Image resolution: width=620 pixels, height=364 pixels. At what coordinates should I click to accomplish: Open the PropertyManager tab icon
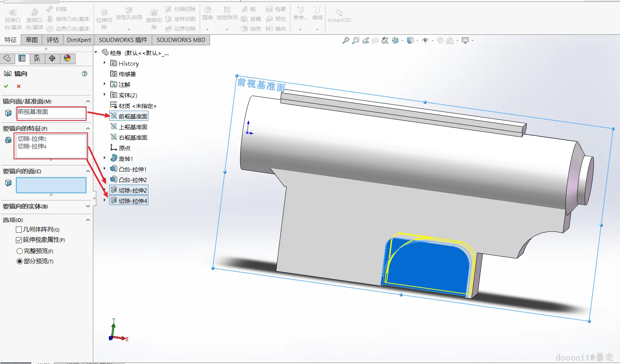[x=22, y=58]
